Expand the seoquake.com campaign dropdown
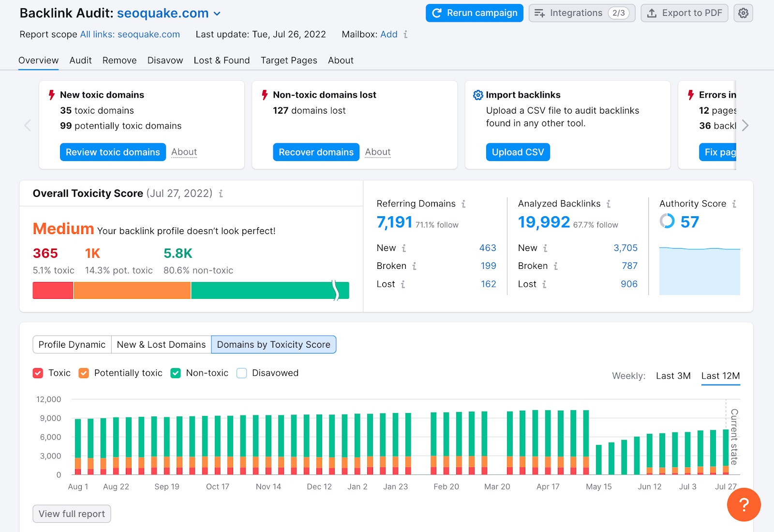Image resolution: width=774 pixels, height=532 pixels. click(217, 13)
